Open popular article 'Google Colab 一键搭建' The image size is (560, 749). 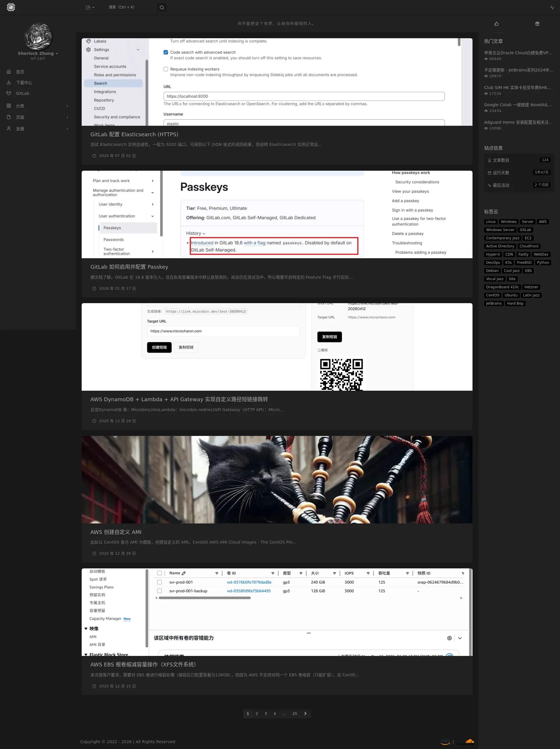518,105
